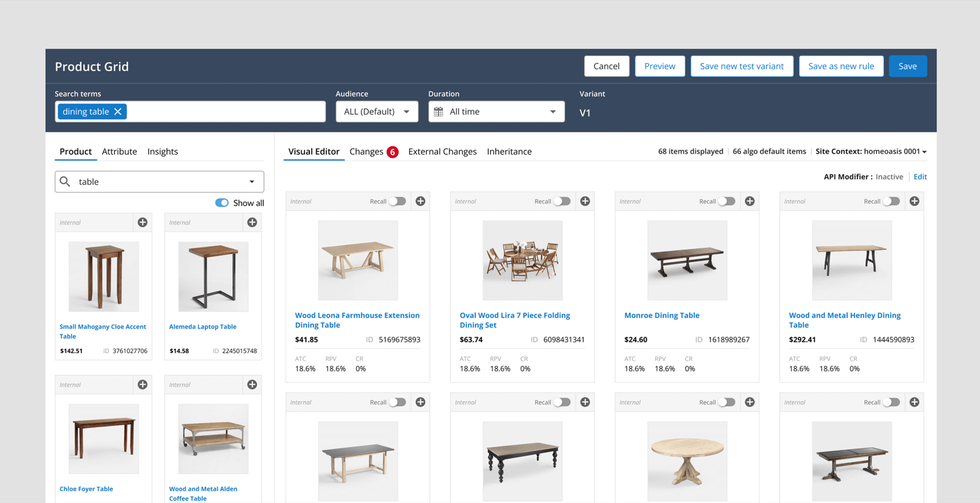Open Chloe Foyer Table link
The height and width of the screenshot is (503, 980).
[86, 489]
